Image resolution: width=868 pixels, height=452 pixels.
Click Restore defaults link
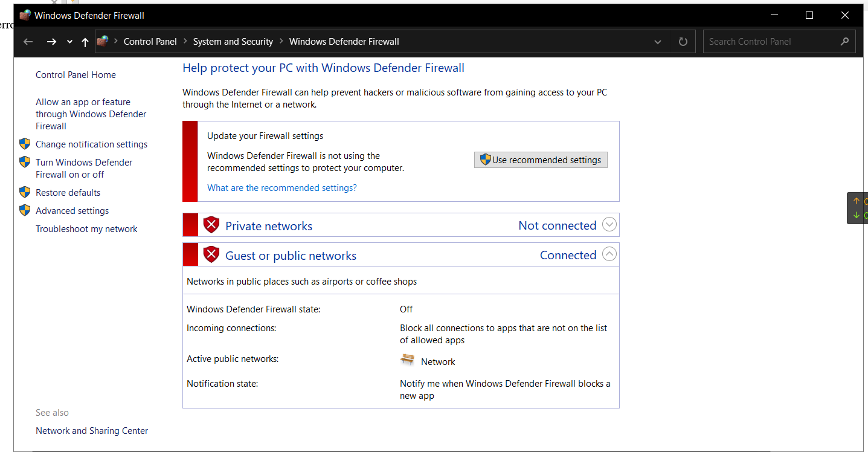tap(68, 193)
